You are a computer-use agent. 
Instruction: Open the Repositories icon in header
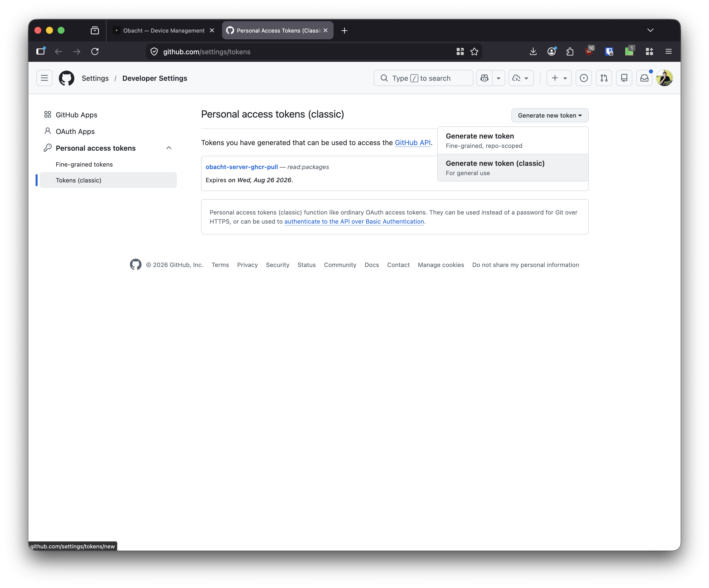pyautogui.click(x=624, y=78)
